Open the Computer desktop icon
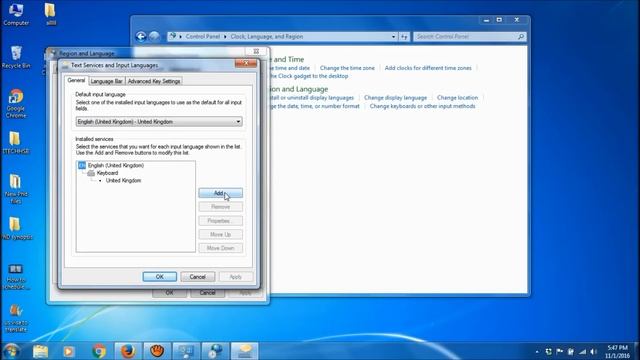Image resolution: width=640 pixels, height=360 pixels. pos(16,14)
